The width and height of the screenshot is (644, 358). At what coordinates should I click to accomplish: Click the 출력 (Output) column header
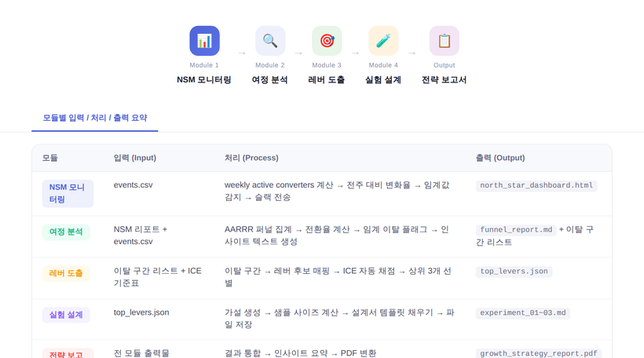(x=500, y=158)
